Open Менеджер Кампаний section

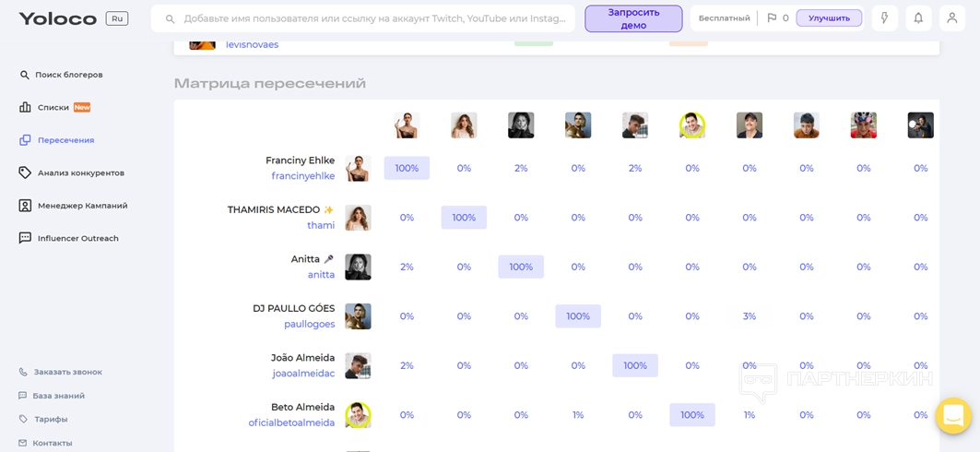pos(82,206)
